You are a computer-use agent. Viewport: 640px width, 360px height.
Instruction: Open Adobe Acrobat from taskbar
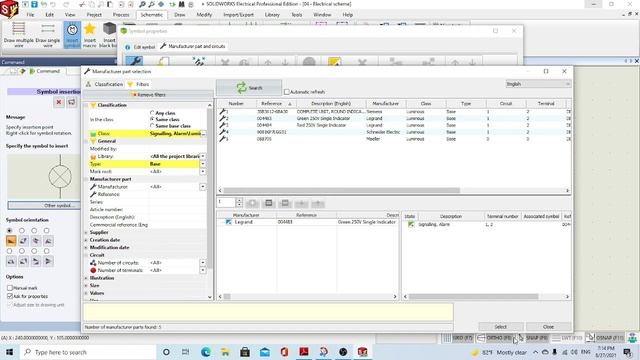[304, 352]
